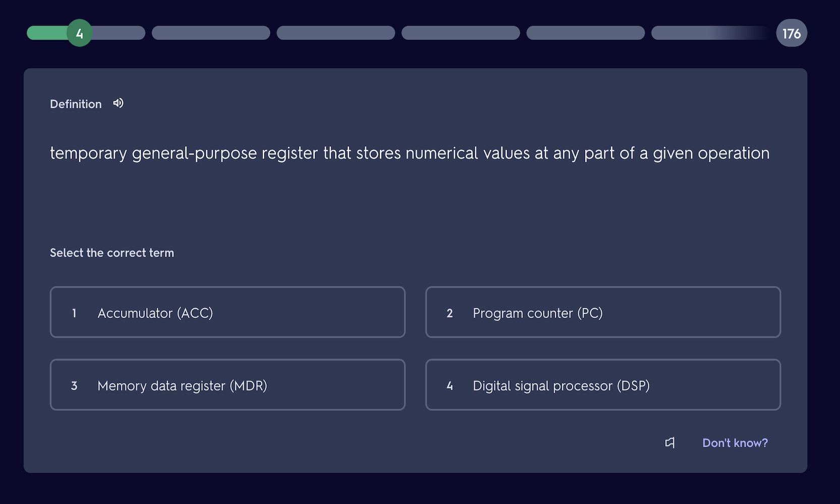Click the third progress bar segment
Image resolution: width=840 pixels, height=504 pixels.
point(336,33)
